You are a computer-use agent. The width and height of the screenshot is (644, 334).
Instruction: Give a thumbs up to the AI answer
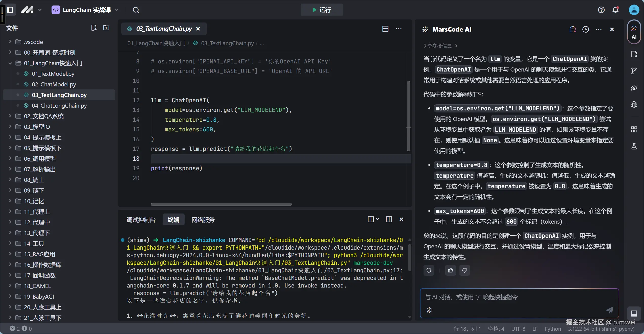451,270
